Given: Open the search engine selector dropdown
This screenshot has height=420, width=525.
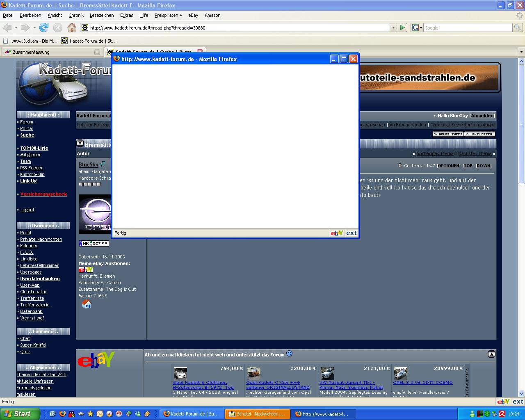Looking at the screenshot, I should [417, 27].
